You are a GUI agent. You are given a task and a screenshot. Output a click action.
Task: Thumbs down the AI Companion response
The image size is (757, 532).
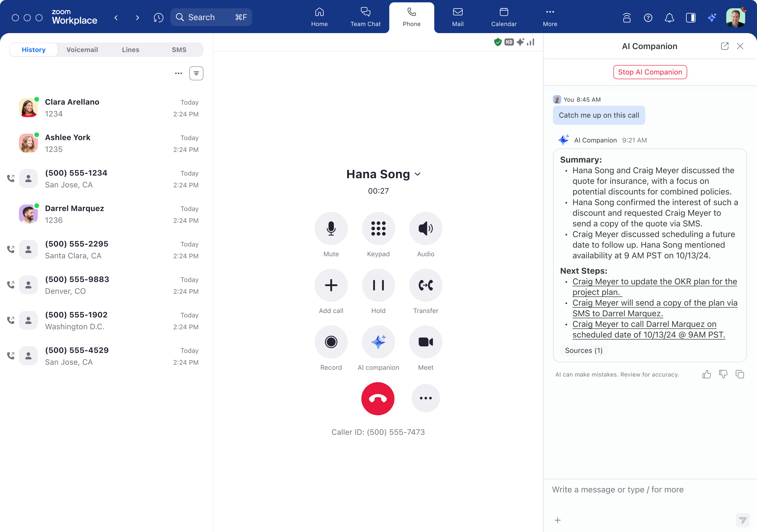pyautogui.click(x=723, y=373)
